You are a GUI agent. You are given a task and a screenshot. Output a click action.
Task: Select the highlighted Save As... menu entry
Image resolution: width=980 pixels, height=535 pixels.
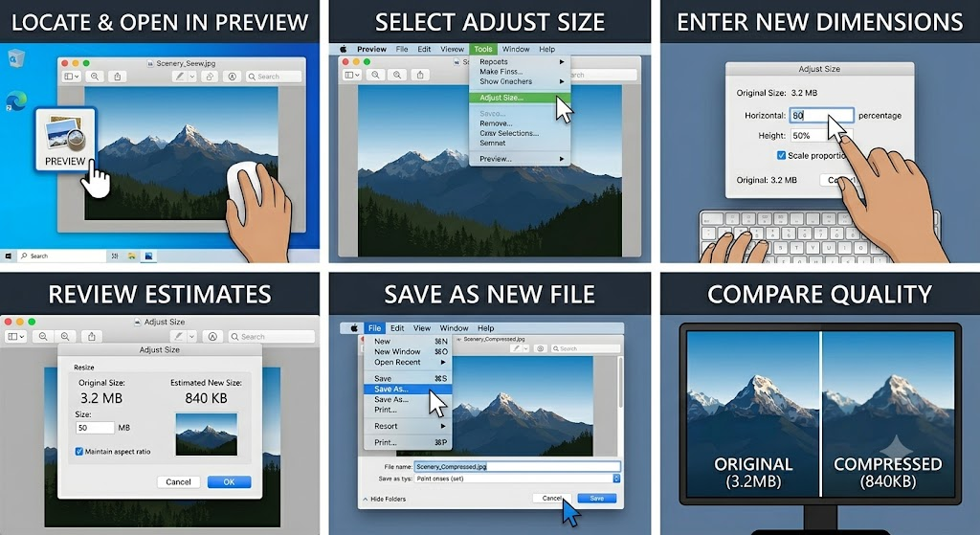click(408, 389)
